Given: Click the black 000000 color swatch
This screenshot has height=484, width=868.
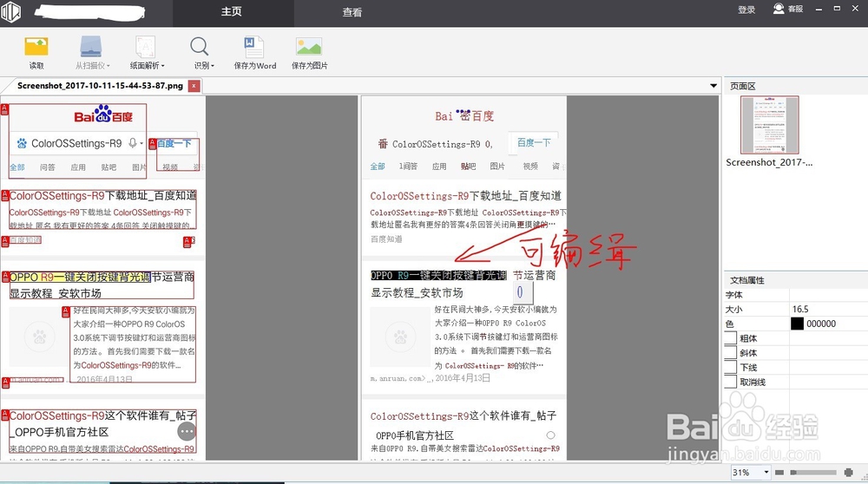Looking at the screenshot, I should [x=797, y=324].
